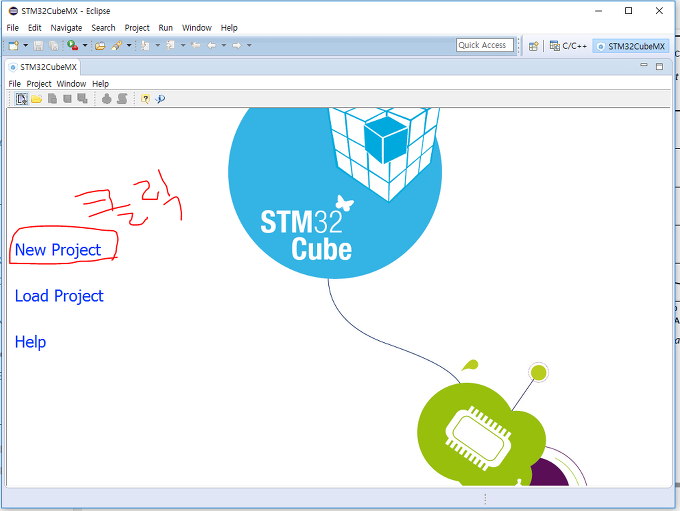Open the Search flashlight dropdown arrow
This screenshot has height=511, width=680.
[129, 45]
